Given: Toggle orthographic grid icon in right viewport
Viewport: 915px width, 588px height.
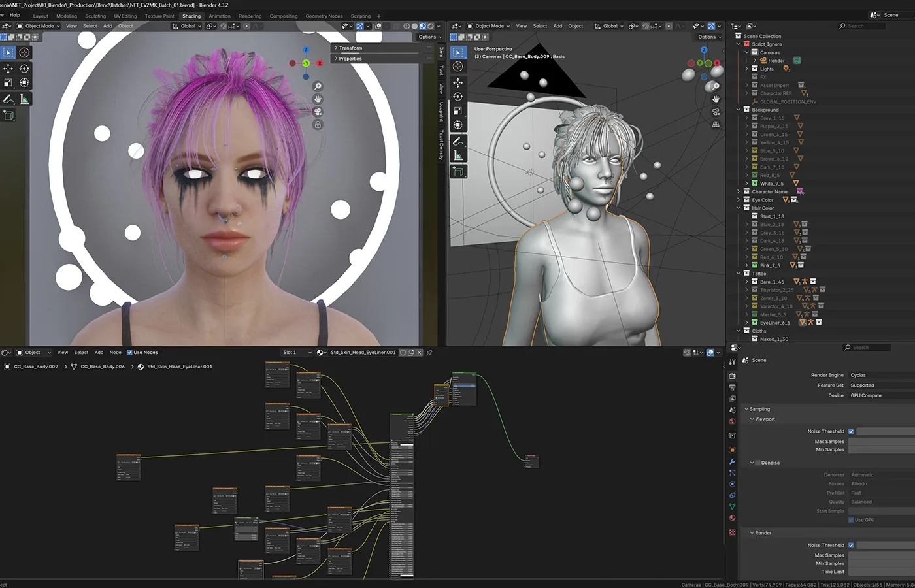Looking at the screenshot, I should pyautogui.click(x=716, y=124).
